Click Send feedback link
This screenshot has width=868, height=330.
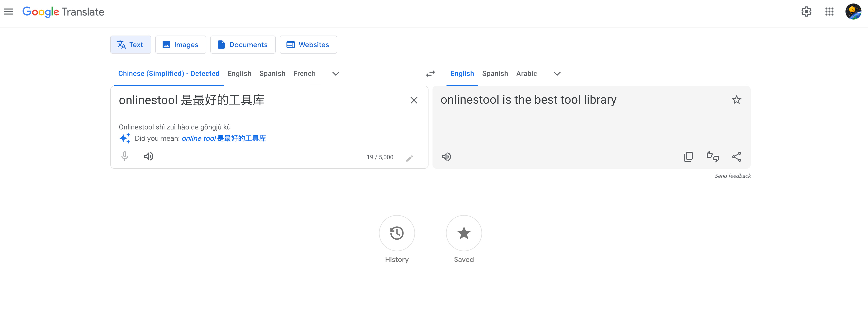(x=732, y=176)
